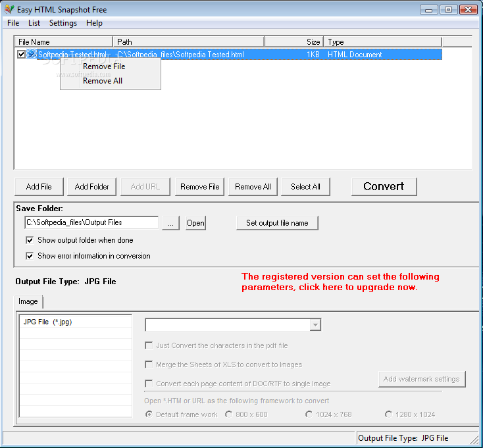Click the HTML file icon beside Softpedia Tested.html
This screenshot has width=483, height=448.
coord(31,55)
